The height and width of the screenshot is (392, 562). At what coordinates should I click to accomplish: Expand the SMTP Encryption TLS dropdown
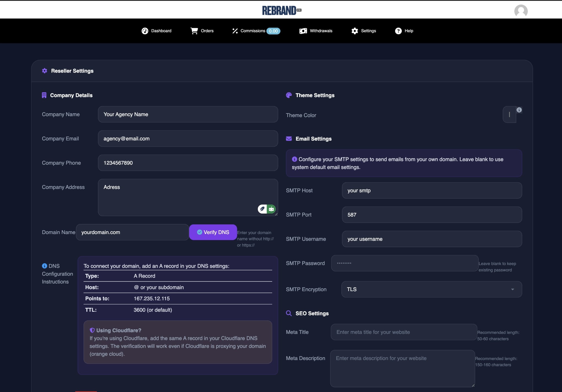(x=431, y=289)
